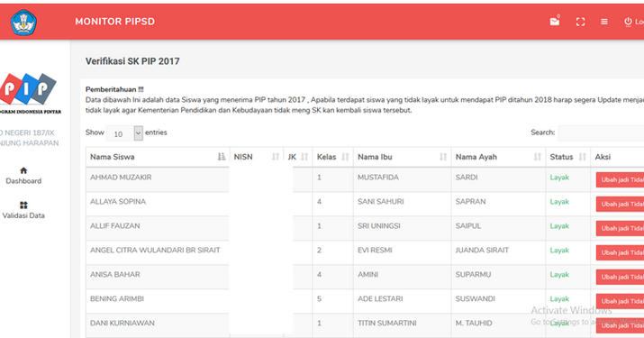This screenshot has width=644, height=338.
Task: Sort table by Nama Ayah column
Action: point(498,157)
